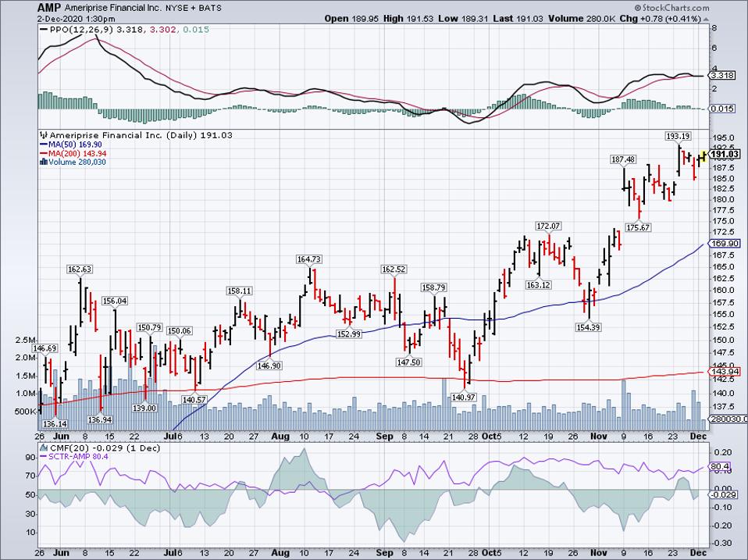Click the 158.11 price annotation
Viewport: 748px width, 560px height.
click(239, 291)
